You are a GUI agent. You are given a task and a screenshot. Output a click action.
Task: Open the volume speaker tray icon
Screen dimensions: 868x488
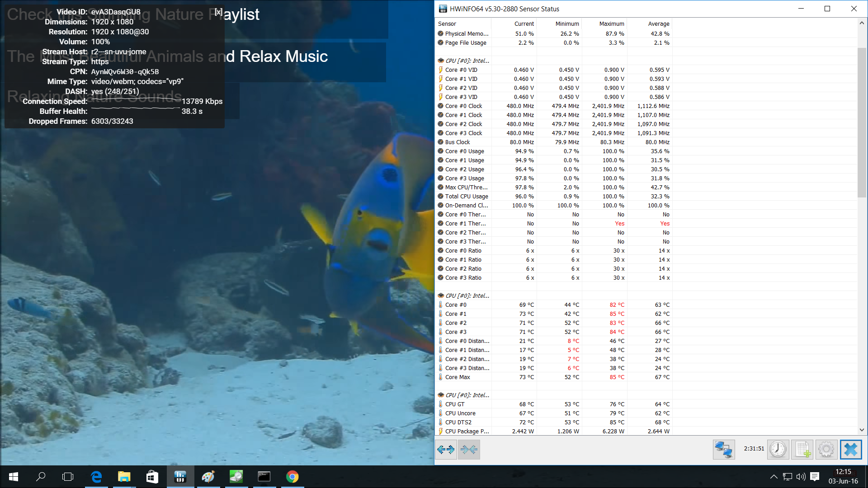[801, 477]
